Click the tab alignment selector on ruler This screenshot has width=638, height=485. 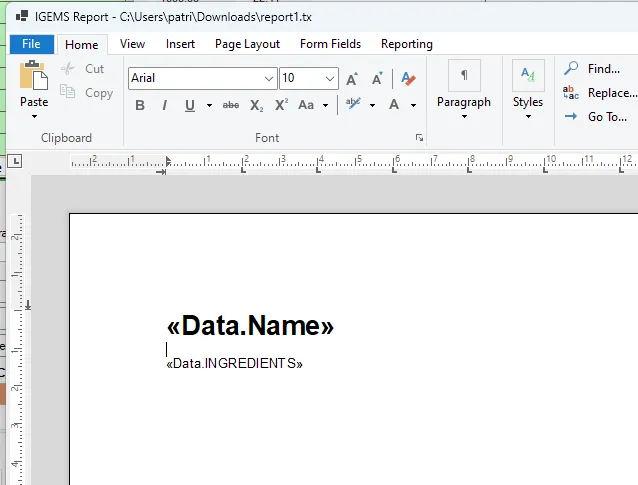tap(15, 161)
